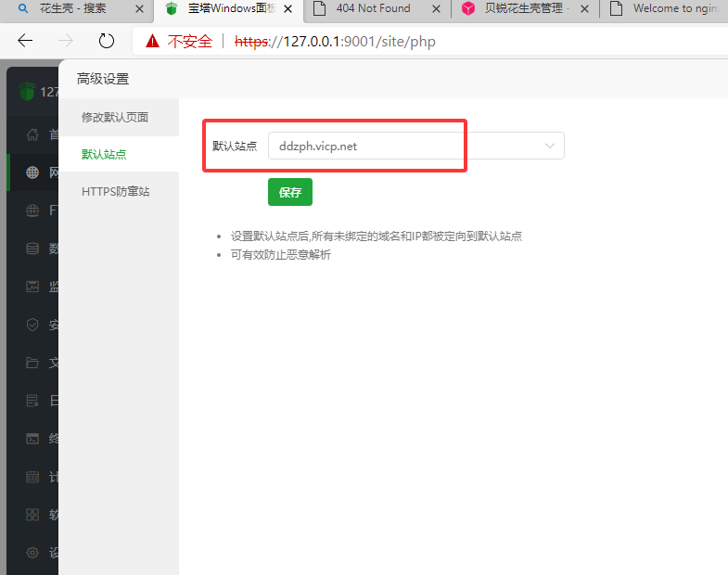Open the HTTPS防窜站 settings section

(119, 191)
